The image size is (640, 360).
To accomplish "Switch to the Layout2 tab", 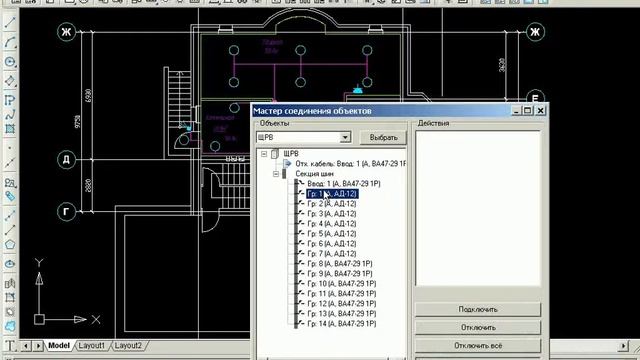I will [128, 346].
